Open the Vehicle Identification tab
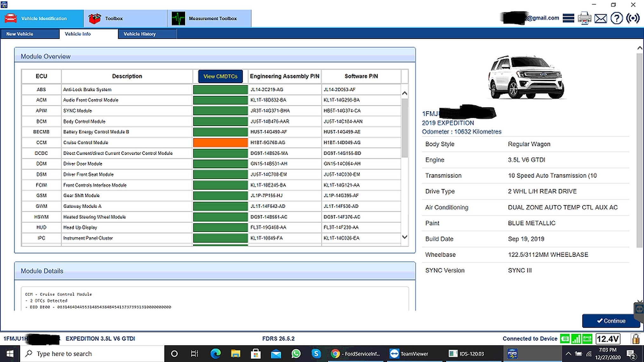This screenshot has width=644, height=362. coord(42,18)
